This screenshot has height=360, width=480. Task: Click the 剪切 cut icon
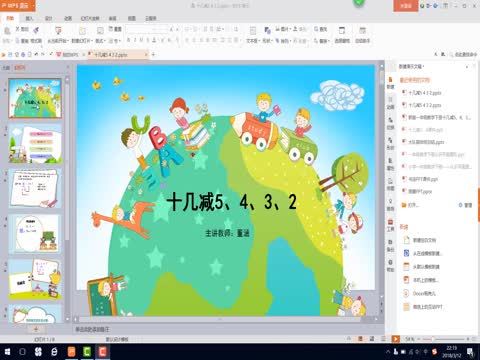pyautogui.click(x=22, y=29)
